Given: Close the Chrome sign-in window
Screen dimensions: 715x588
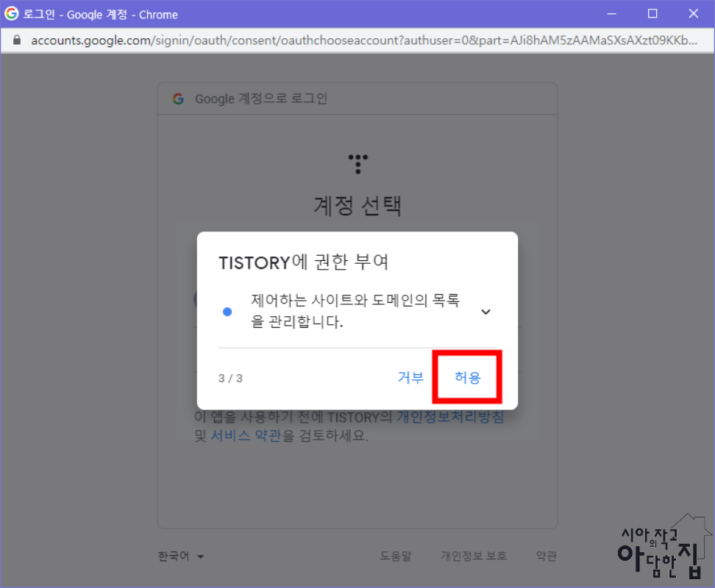Looking at the screenshot, I should 694,14.
